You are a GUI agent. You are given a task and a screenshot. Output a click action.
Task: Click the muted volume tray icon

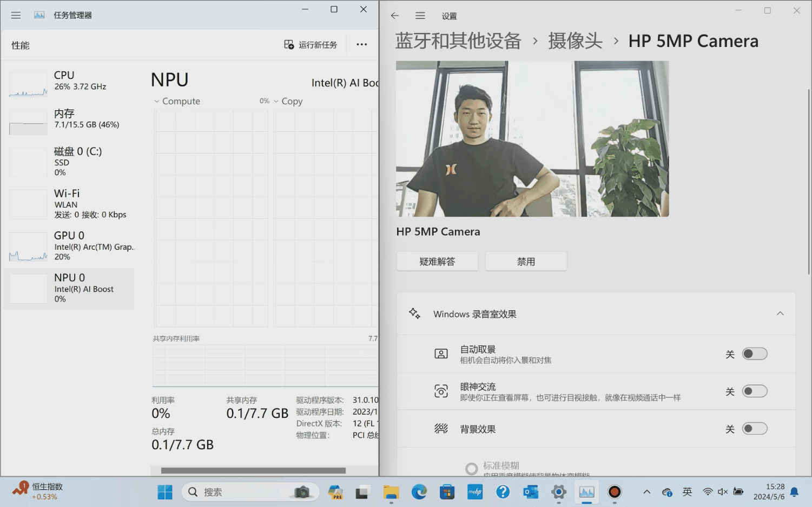(723, 492)
